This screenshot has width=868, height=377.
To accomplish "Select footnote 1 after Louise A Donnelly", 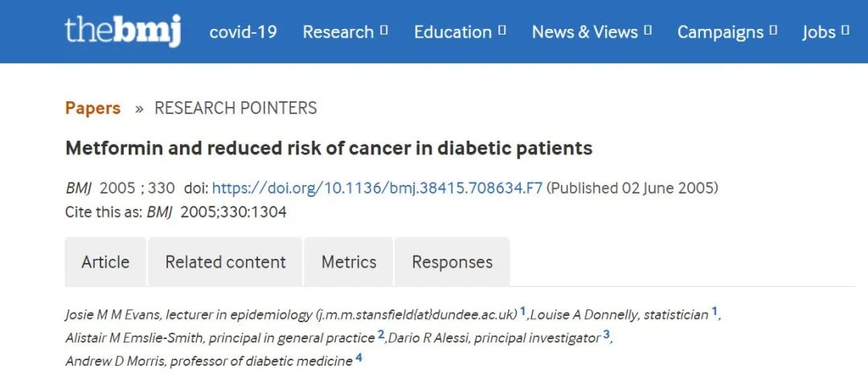I will 714,312.
